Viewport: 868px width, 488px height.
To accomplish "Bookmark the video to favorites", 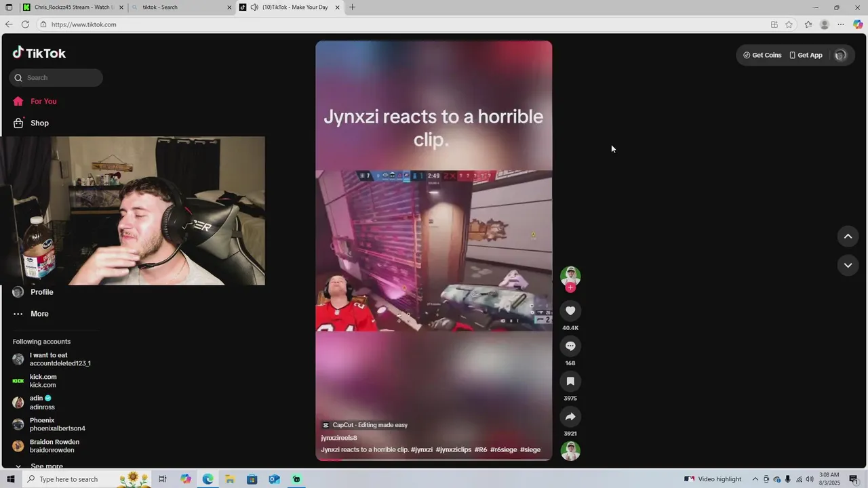I will pos(570,381).
